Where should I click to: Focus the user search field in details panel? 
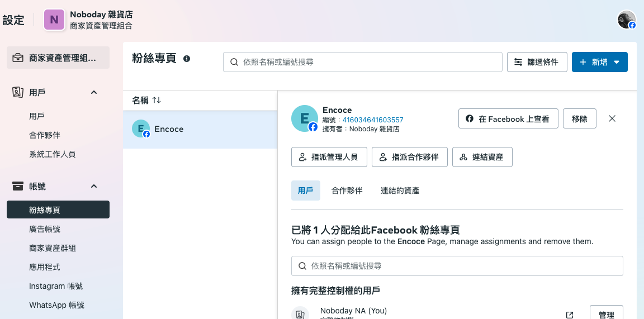point(457,266)
